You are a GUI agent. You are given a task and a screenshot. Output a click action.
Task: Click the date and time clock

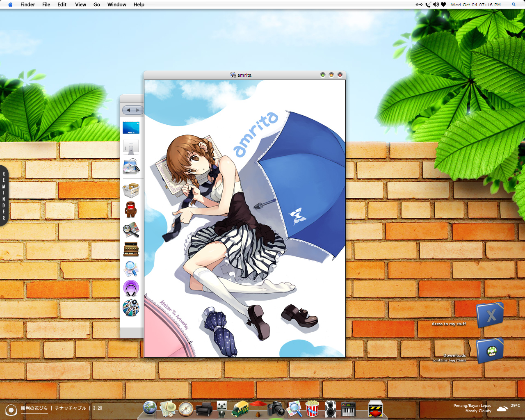click(x=476, y=5)
